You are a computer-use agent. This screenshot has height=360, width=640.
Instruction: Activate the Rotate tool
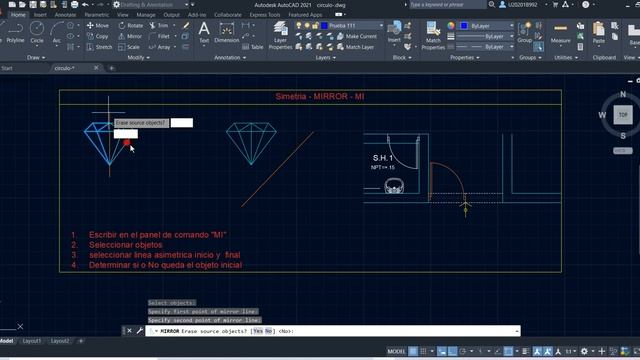point(131,25)
